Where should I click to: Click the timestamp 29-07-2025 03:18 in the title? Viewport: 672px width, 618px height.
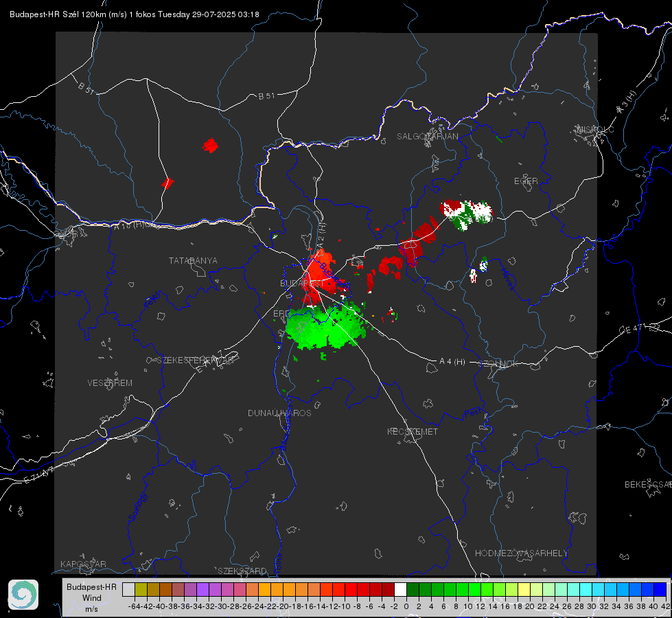[225, 14]
